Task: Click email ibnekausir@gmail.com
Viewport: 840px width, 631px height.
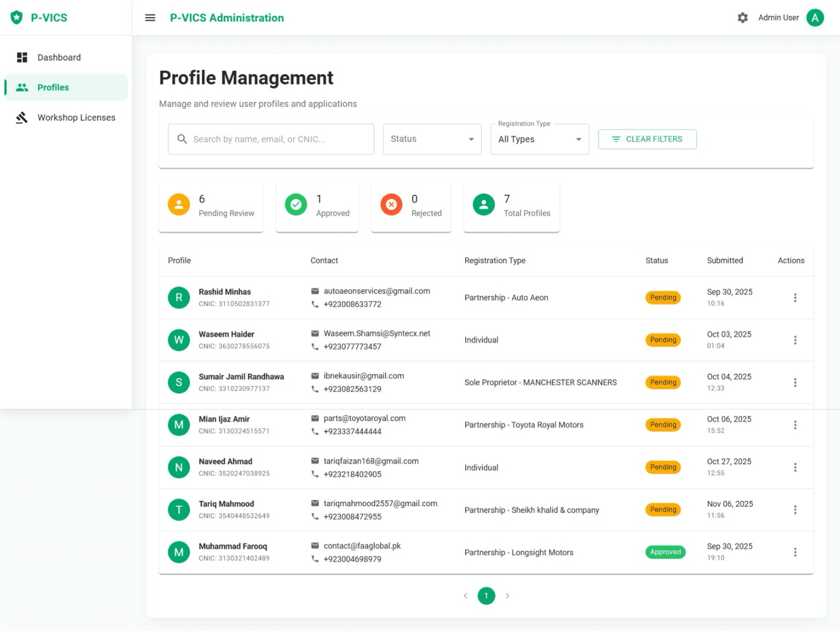Action: 364,376
